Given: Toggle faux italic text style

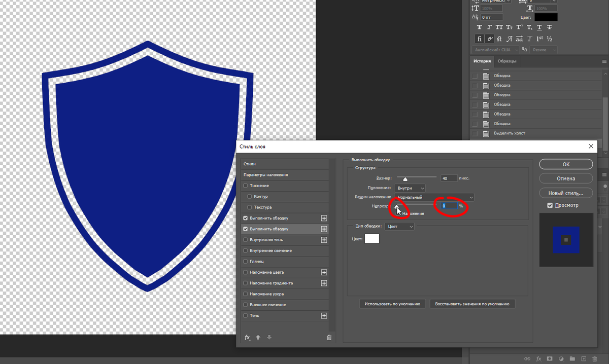Looking at the screenshot, I should pos(489,27).
